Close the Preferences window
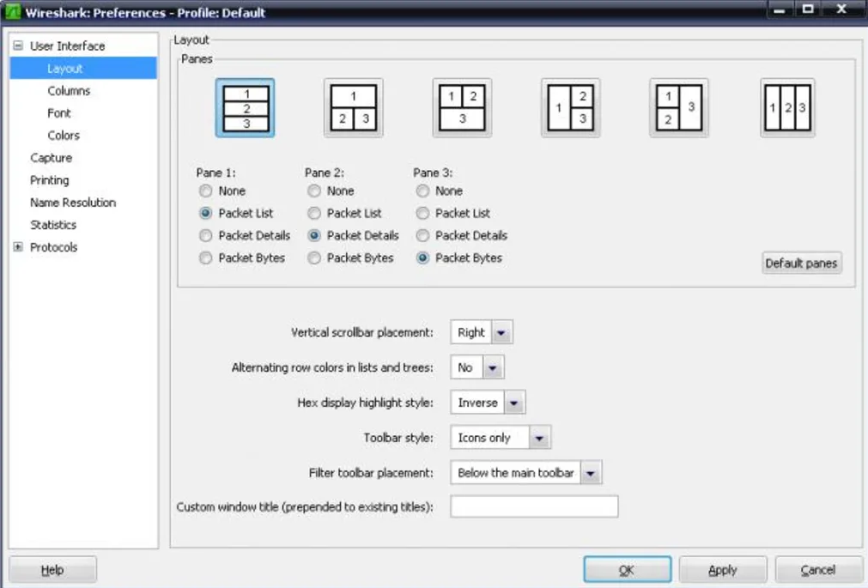This screenshot has height=588, width=868. [842, 9]
